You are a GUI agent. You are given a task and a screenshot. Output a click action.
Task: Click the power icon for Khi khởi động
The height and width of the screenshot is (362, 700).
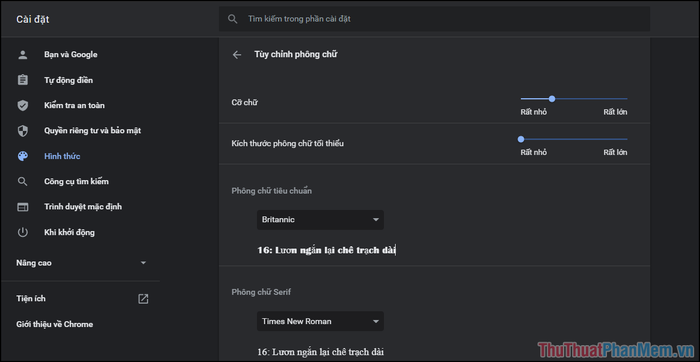pyautogui.click(x=22, y=232)
